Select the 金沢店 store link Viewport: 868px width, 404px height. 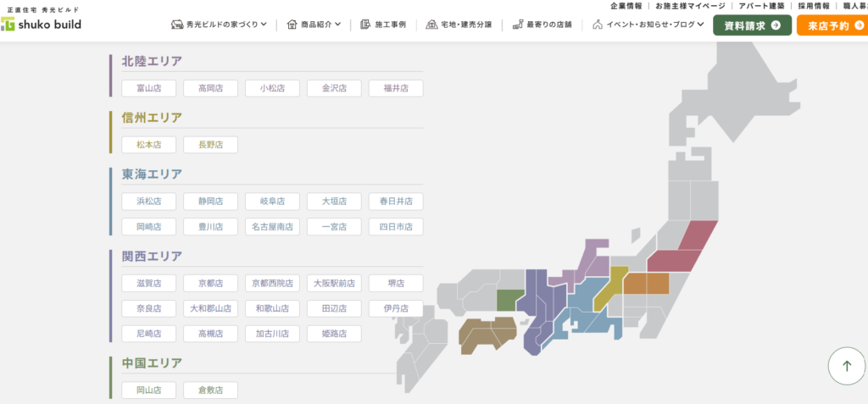pyautogui.click(x=334, y=88)
